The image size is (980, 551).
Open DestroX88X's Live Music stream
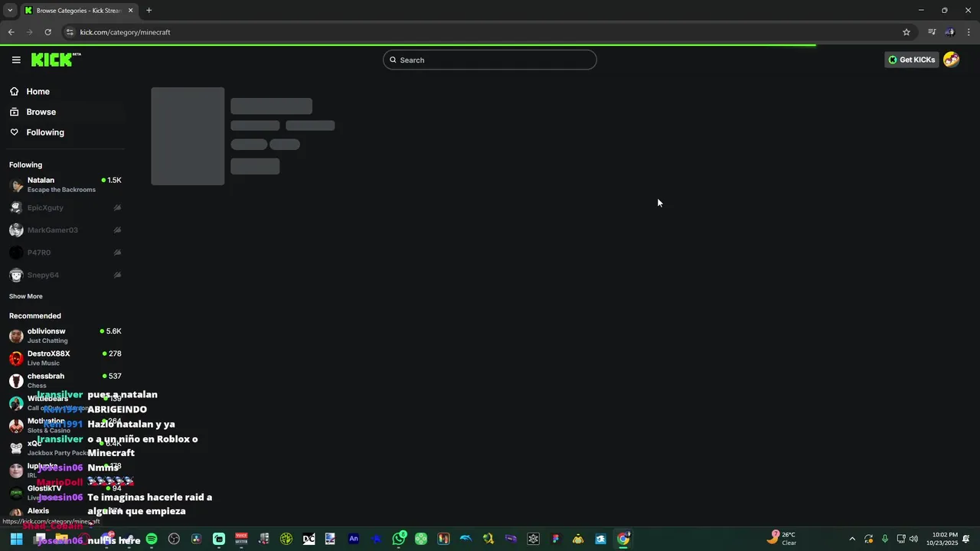click(64, 358)
